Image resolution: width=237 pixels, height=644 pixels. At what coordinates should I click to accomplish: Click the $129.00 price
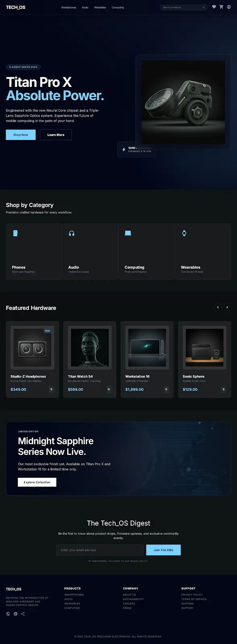click(x=190, y=390)
